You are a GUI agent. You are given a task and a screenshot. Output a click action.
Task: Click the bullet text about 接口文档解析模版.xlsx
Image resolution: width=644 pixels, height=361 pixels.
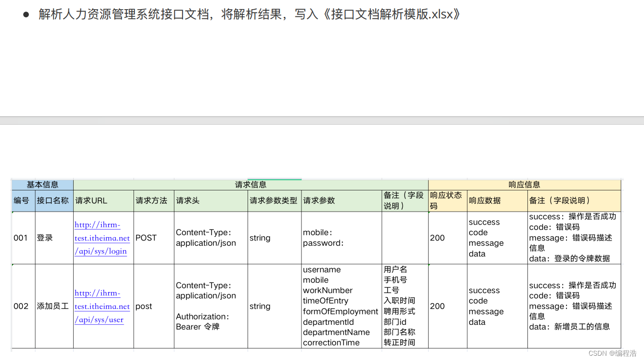(x=250, y=14)
